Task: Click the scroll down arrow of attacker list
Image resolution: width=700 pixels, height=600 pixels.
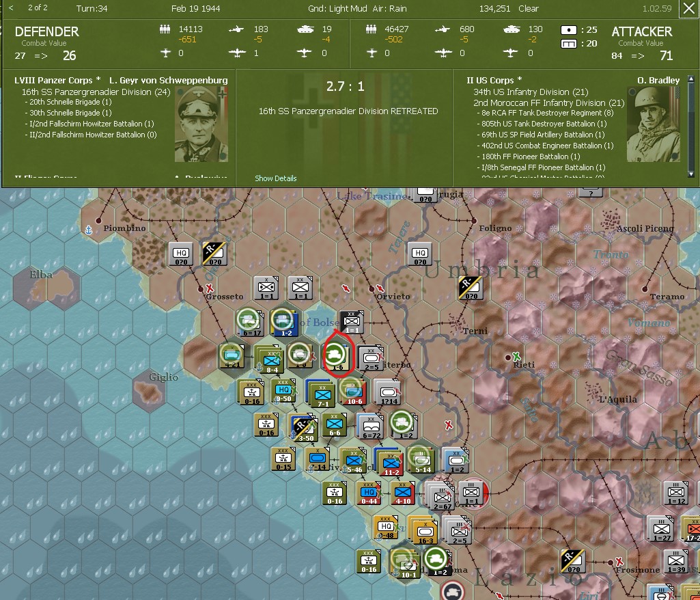Action: pos(691,174)
